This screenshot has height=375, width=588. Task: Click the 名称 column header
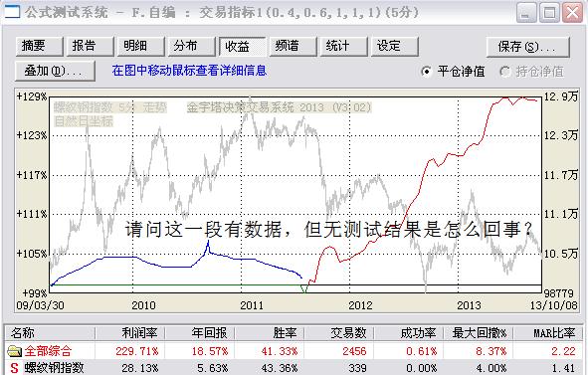click(50, 332)
